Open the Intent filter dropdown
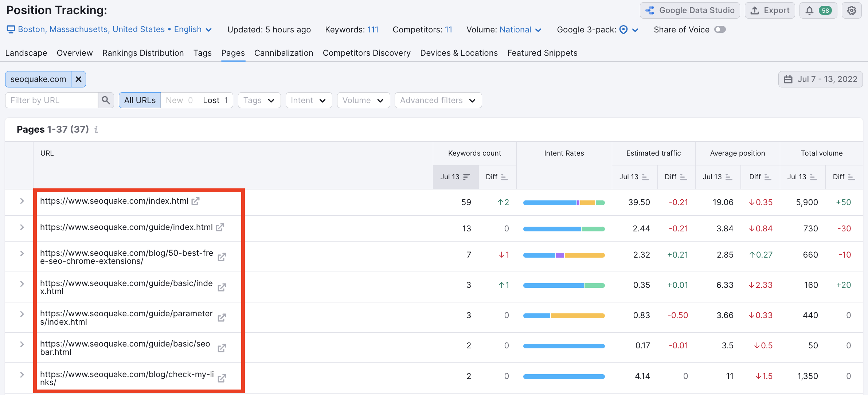 [x=309, y=100]
